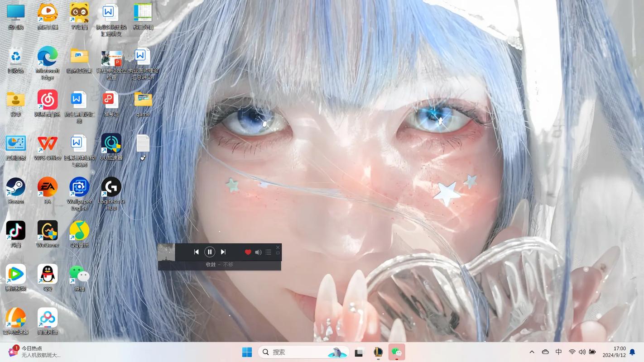Open the League of Legends taskbar app
The height and width of the screenshot is (362, 644).
(x=378, y=352)
